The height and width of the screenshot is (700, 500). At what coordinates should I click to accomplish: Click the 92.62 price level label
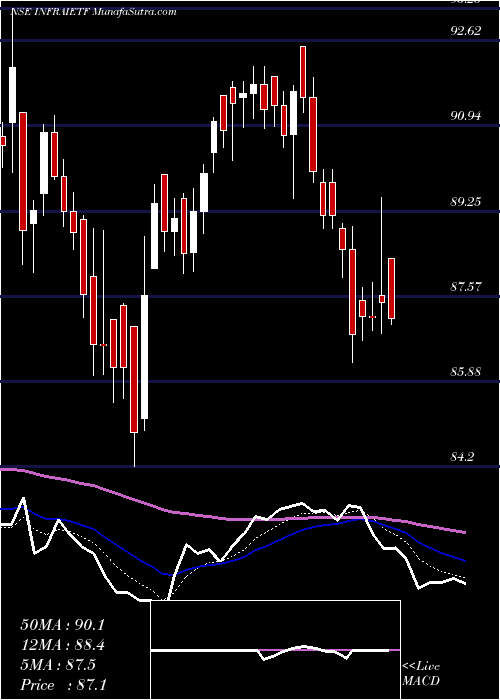[467, 31]
